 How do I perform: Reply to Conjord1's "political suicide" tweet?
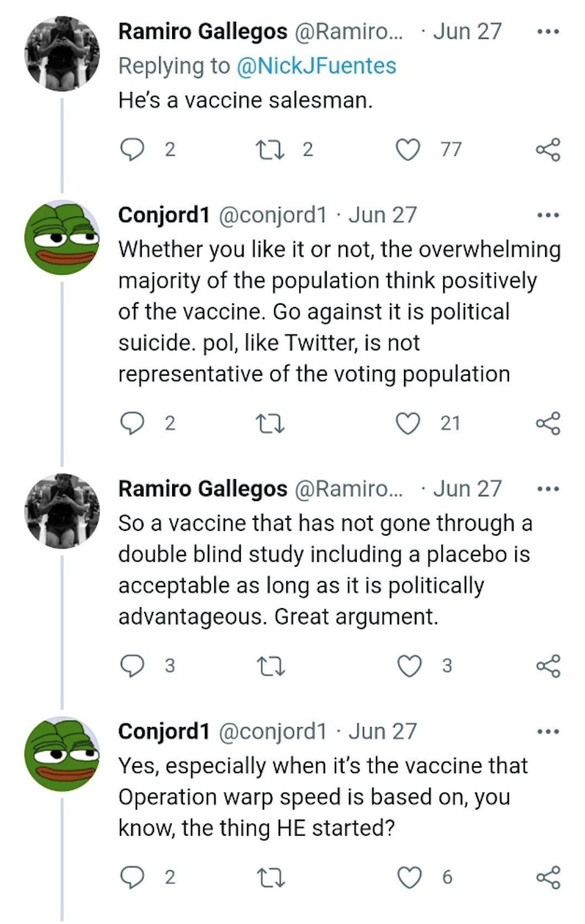click(132, 423)
